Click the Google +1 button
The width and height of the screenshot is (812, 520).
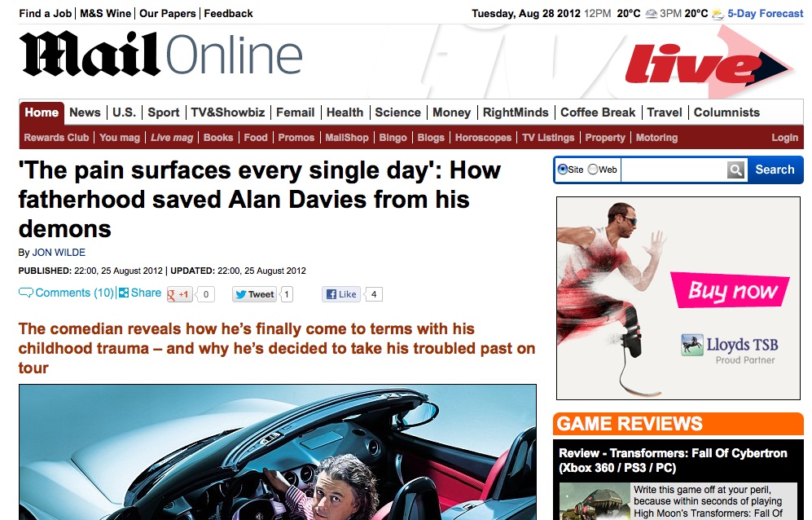pos(178,293)
